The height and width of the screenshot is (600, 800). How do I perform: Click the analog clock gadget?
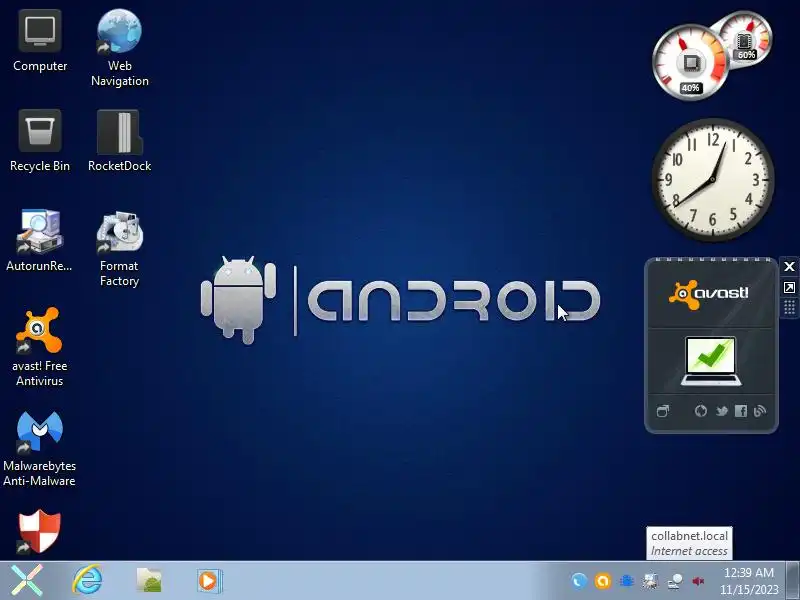(713, 180)
